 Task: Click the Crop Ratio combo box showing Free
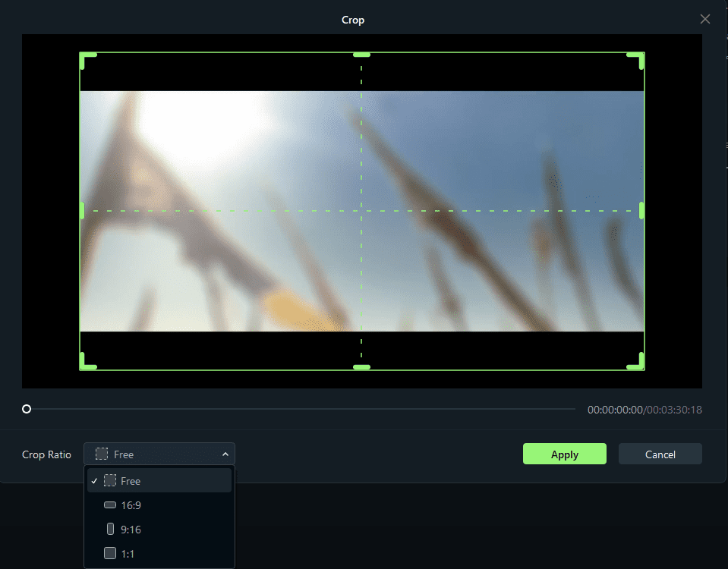(159, 454)
